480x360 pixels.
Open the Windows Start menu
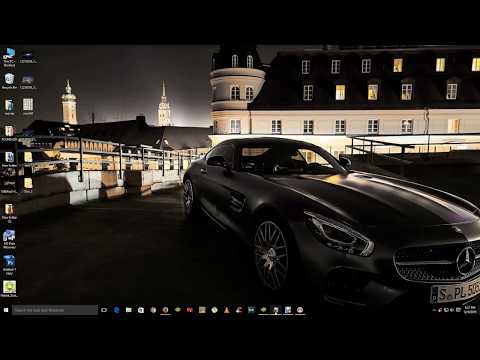[x=6, y=310]
